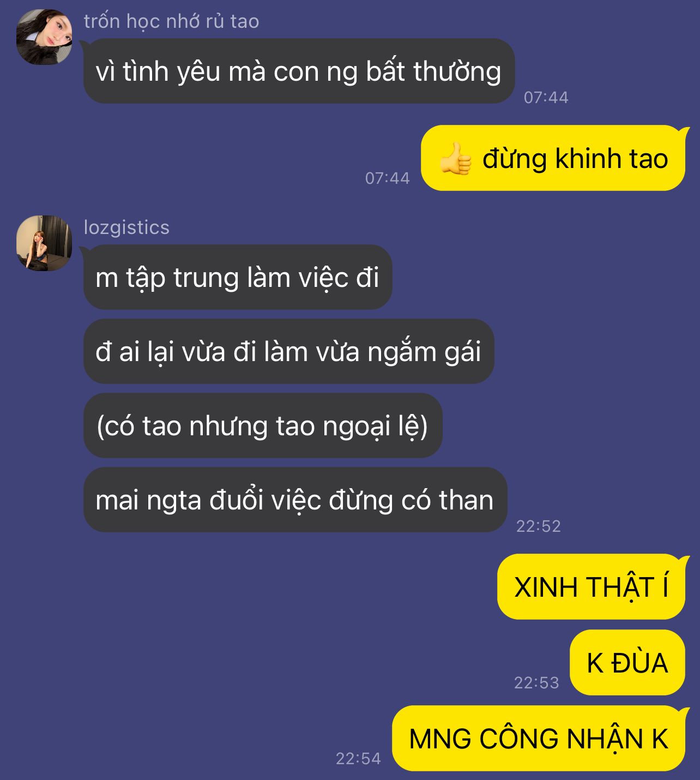Select the yellow bubble "XINH THẬT Í"

click(x=591, y=587)
